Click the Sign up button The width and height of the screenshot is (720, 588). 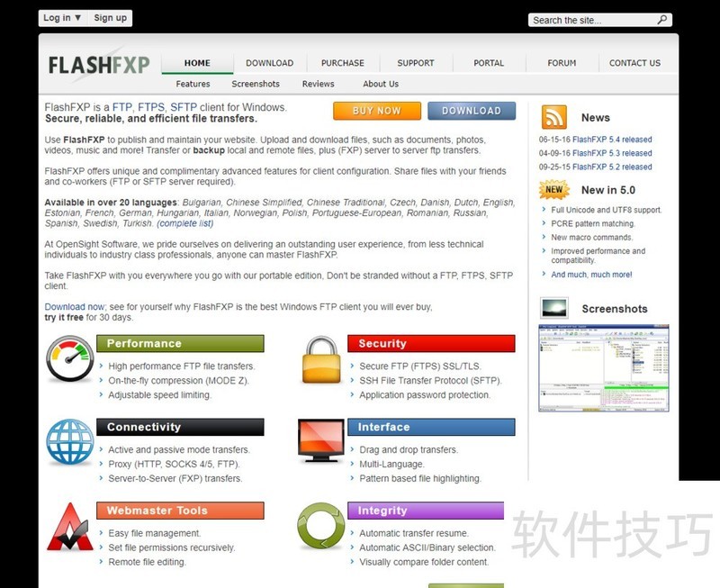tap(110, 17)
